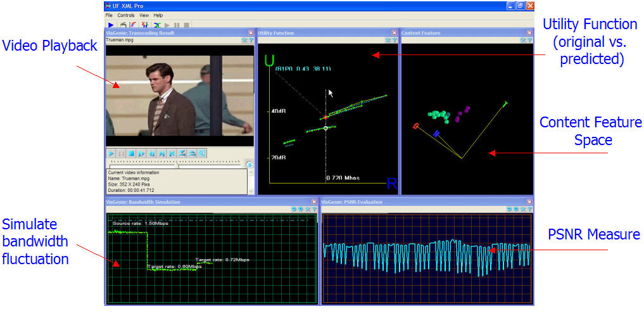Open settings tool icon in Content Feature panel
Screen dimensions: 644x318
coord(522,40)
